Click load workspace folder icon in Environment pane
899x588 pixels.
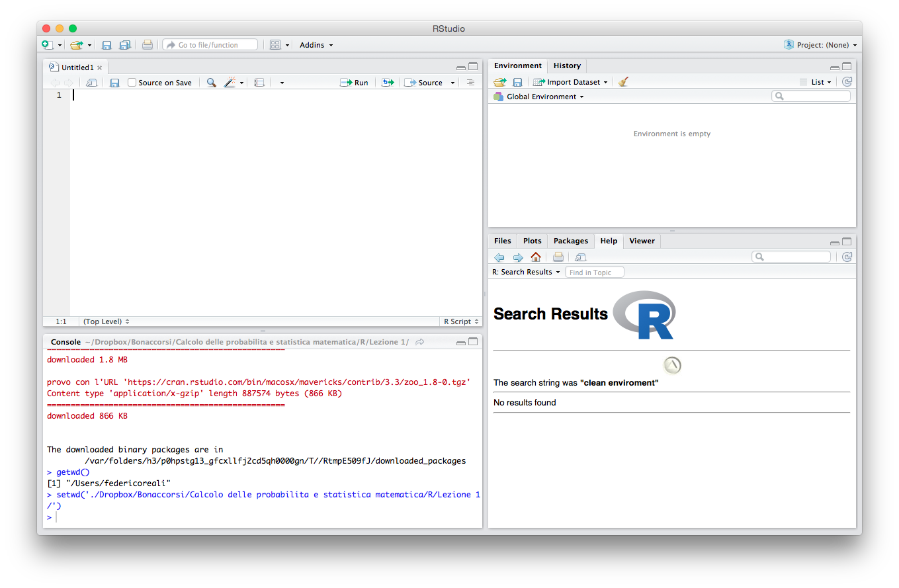[x=500, y=82]
